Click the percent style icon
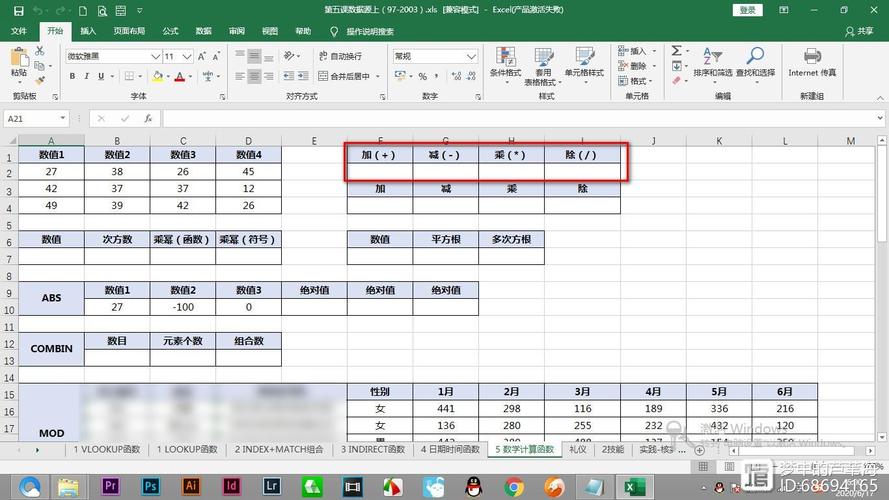This screenshot has width=889, height=500. 422,76
